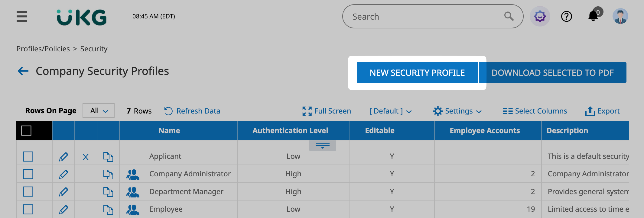Sort by the Authentication Level column header

(x=290, y=131)
